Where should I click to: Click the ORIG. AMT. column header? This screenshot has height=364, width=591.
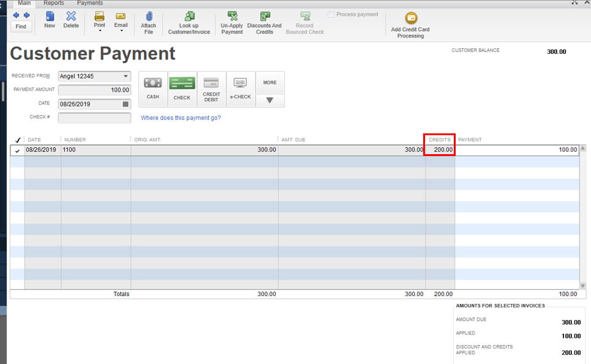pyautogui.click(x=148, y=139)
